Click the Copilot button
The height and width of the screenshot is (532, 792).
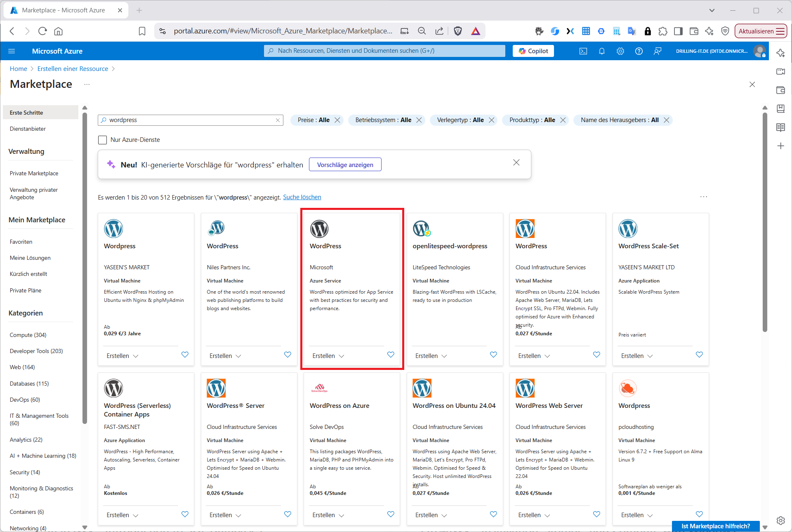pos(533,51)
